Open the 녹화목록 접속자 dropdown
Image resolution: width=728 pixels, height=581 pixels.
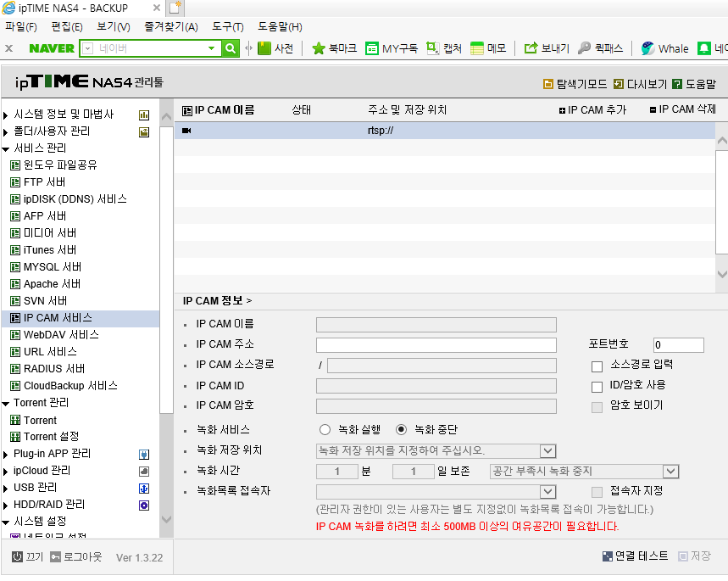[x=547, y=492]
